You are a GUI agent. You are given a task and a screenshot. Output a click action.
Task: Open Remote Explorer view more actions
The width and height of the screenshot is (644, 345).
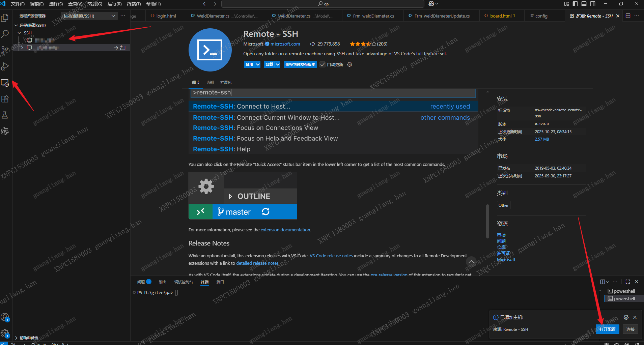click(123, 16)
